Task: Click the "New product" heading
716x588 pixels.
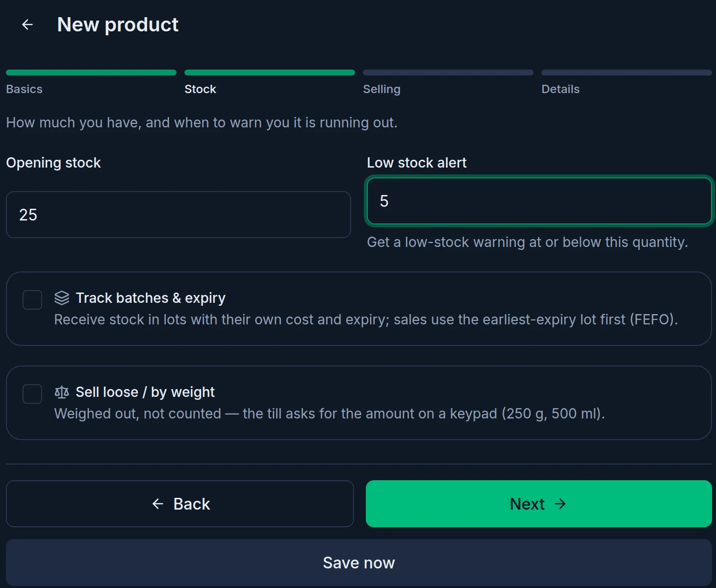Action: point(118,24)
